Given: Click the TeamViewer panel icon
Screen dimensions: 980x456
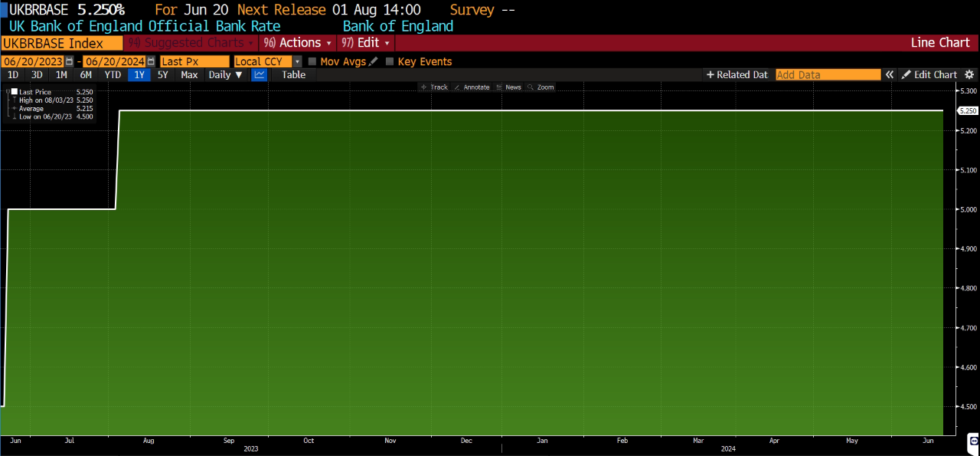Looking at the screenshot, I should 972,441.
